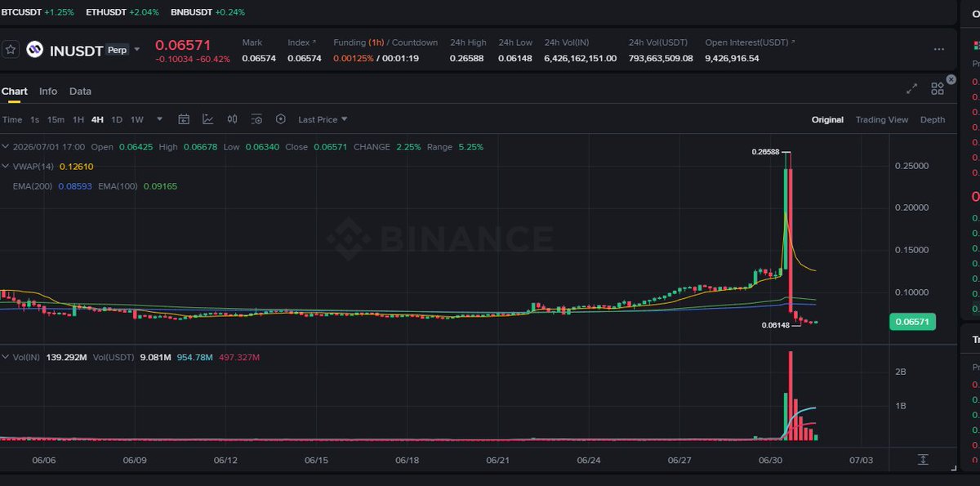Open the three-dot more options menu
The height and width of the screenshot is (486, 980).
pyautogui.click(x=939, y=49)
